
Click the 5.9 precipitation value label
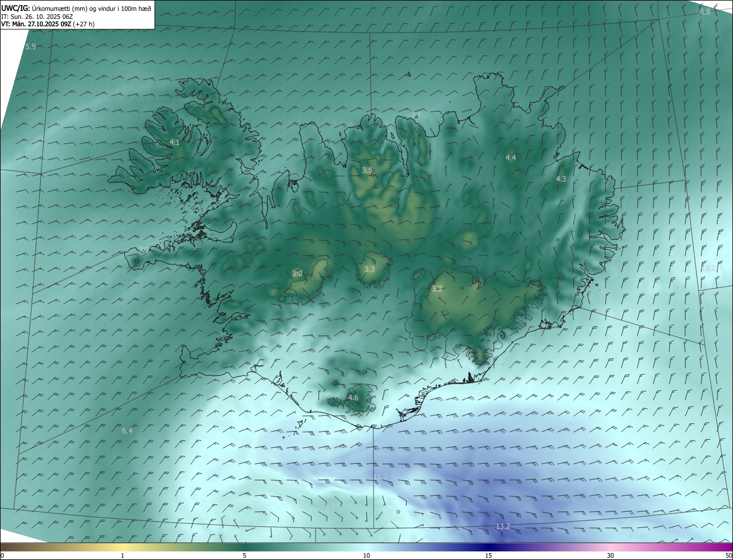30,46
